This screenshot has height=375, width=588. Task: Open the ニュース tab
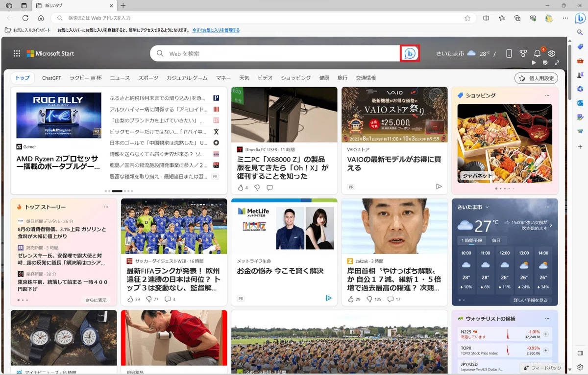coord(120,78)
